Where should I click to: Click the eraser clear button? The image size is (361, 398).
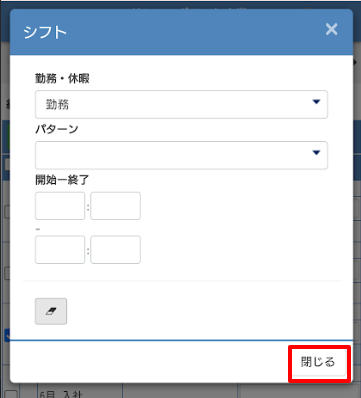click(x=51, y=311)
